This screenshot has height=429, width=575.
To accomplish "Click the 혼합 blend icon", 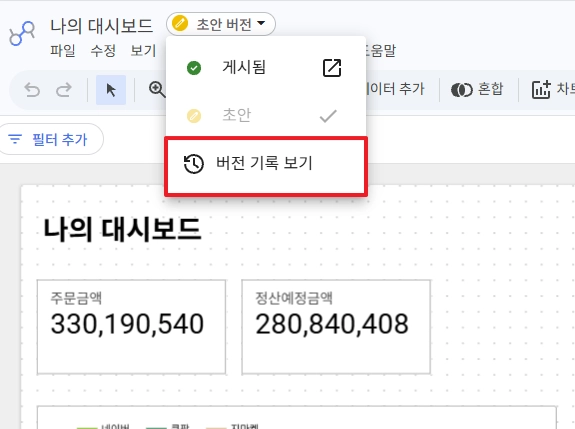I will 461,90.
